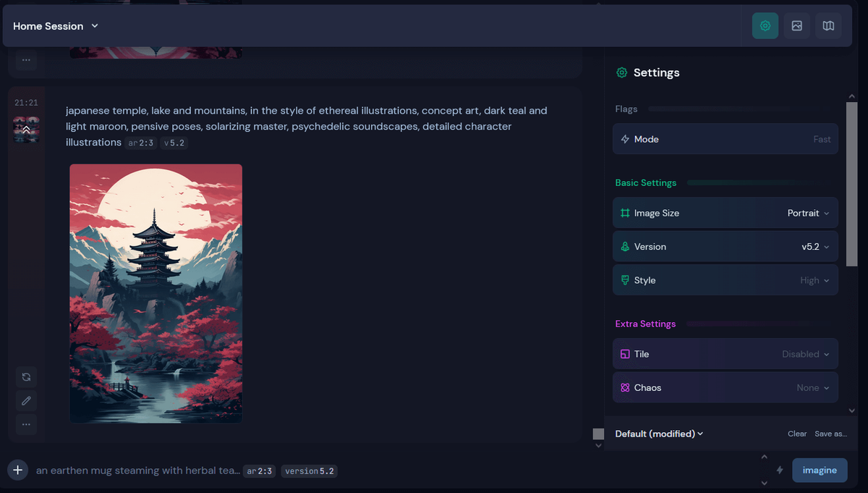The image size is (868, 493).
Task: Expand the Default (modified) preset menu
Action: coord(659,434)
